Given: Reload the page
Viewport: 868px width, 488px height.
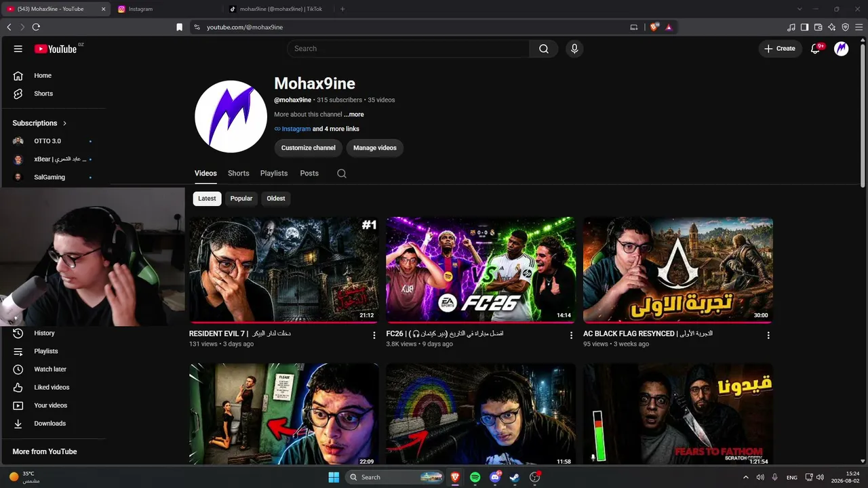Looking at the screenshot, I should coord(36,27).
